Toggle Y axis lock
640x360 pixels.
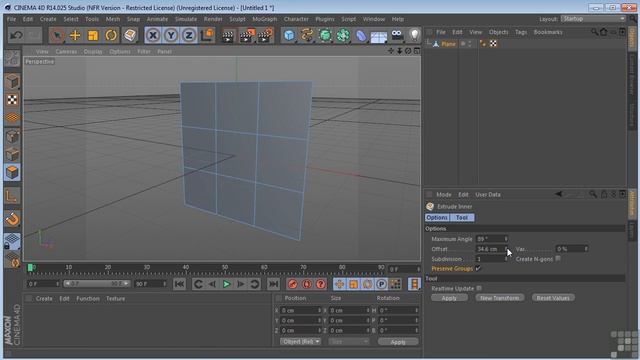171,36
